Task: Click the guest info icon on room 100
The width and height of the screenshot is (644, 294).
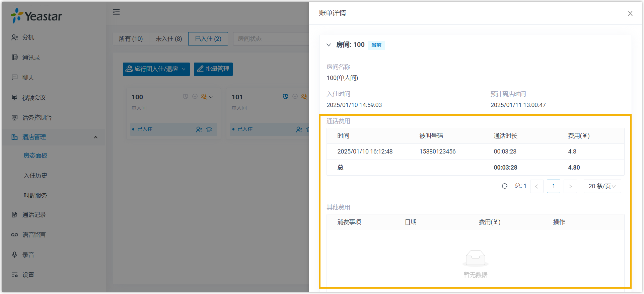Action: (x=199, y=129)
